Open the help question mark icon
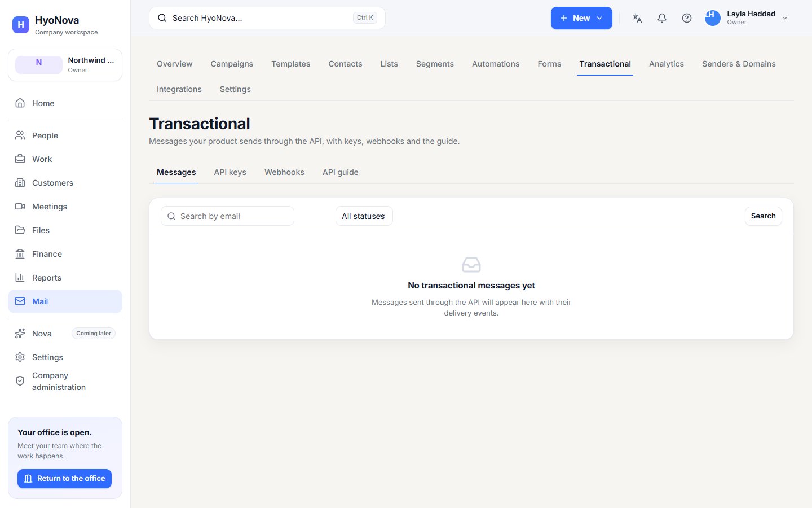812x508 pixels. (687, 18)
